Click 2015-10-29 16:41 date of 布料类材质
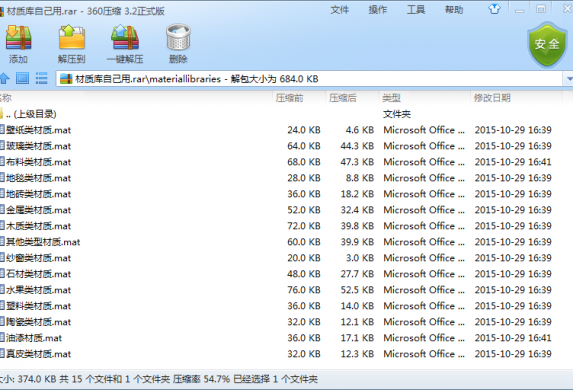This screenshot has width=573, height=390. pyautogui.click(x=513, y=162)
